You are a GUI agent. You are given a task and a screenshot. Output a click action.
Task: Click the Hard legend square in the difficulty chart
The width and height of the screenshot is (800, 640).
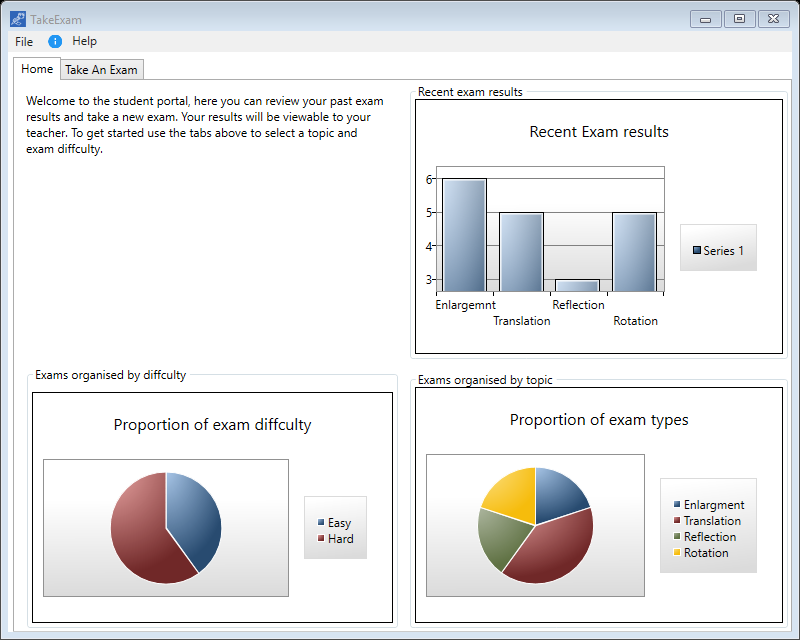click(x=320, y=538)
